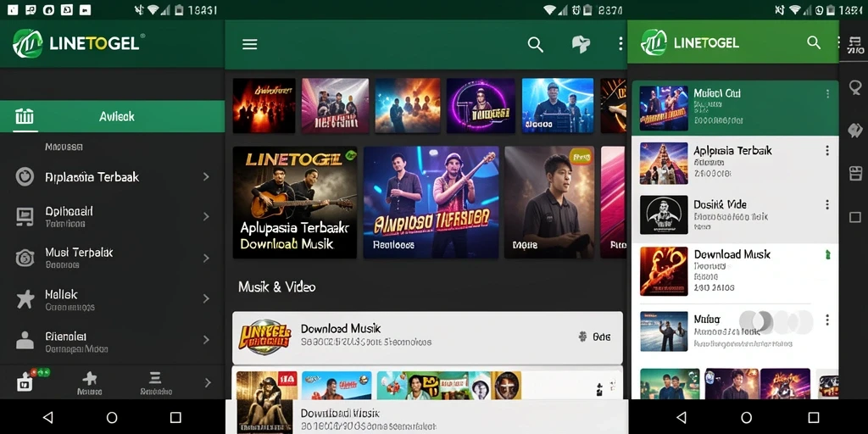Viewport: 868px width, 434px height.
Task: Expand chevron in the left bottom bar
Action: pos(208,382)
